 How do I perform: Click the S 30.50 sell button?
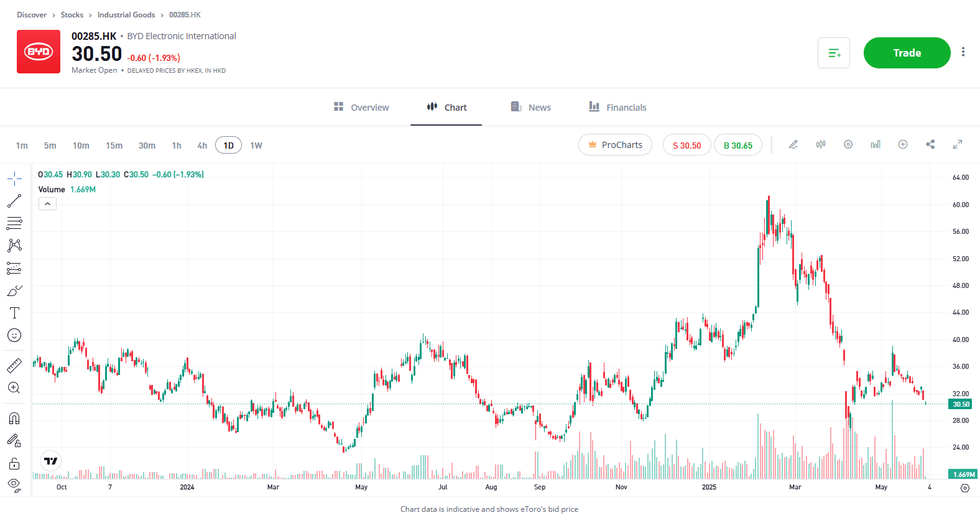(x=686, y=145)
